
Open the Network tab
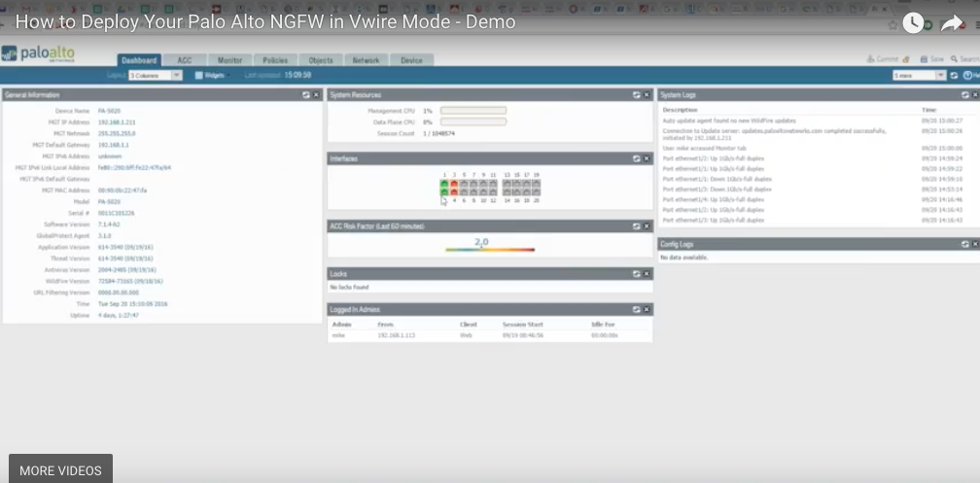click(x=367, y=60)
